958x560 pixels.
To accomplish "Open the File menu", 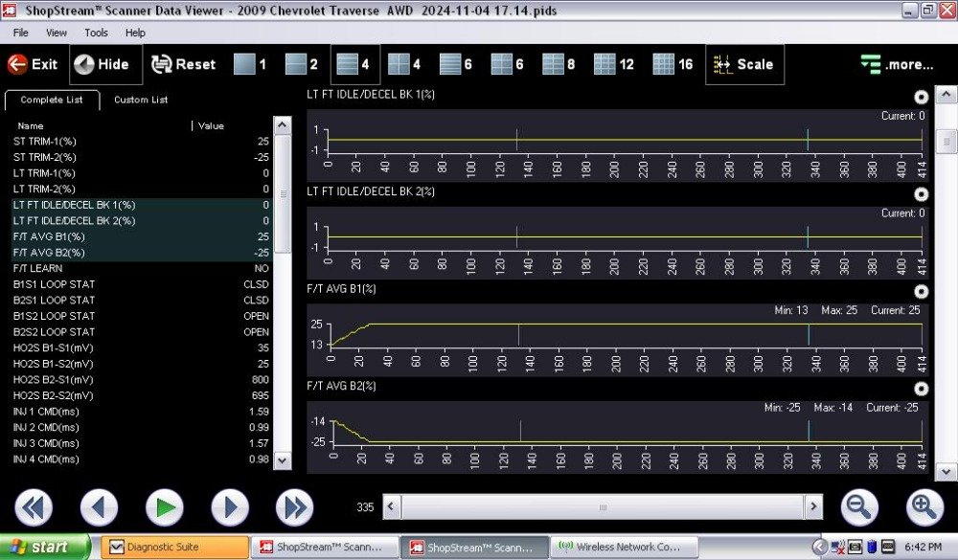I will tap(21, 33).
